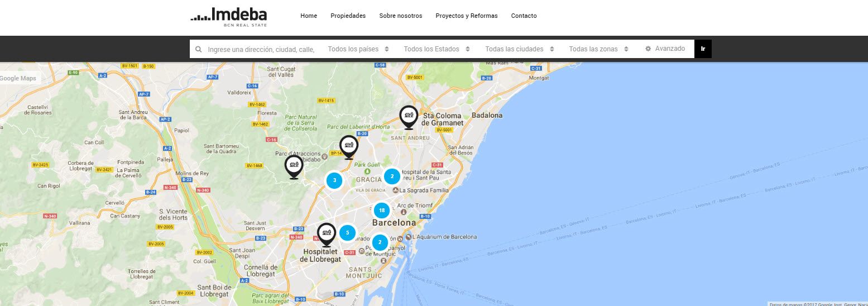
Task: Click the Cornellà de Llobregat label
Action: pos(260,270)
